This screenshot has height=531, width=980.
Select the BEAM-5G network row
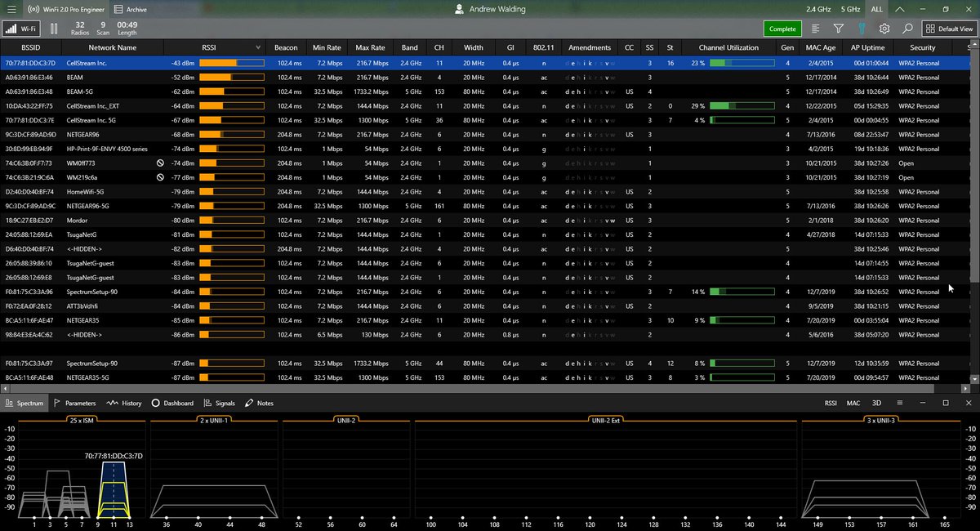tap(486, 91)
